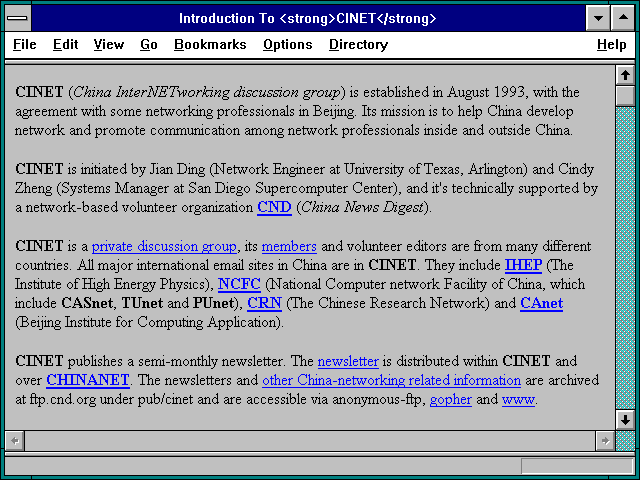The image size is (640, 480).
Task: Click the italic text 'China News Digest'
Action: tap(362, 207)
